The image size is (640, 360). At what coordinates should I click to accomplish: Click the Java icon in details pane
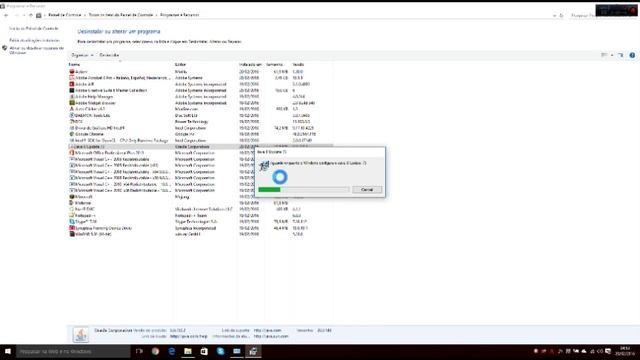tap(80, 334)
